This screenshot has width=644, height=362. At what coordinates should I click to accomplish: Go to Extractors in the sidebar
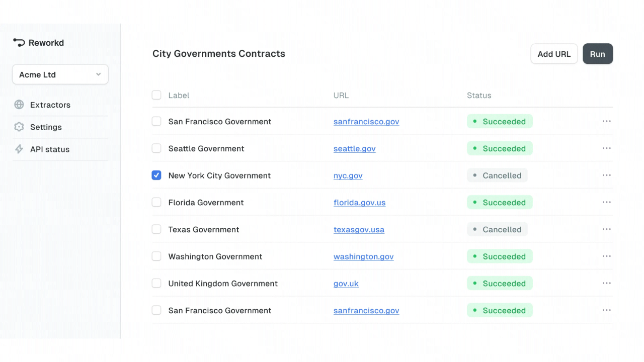[50, 105]
